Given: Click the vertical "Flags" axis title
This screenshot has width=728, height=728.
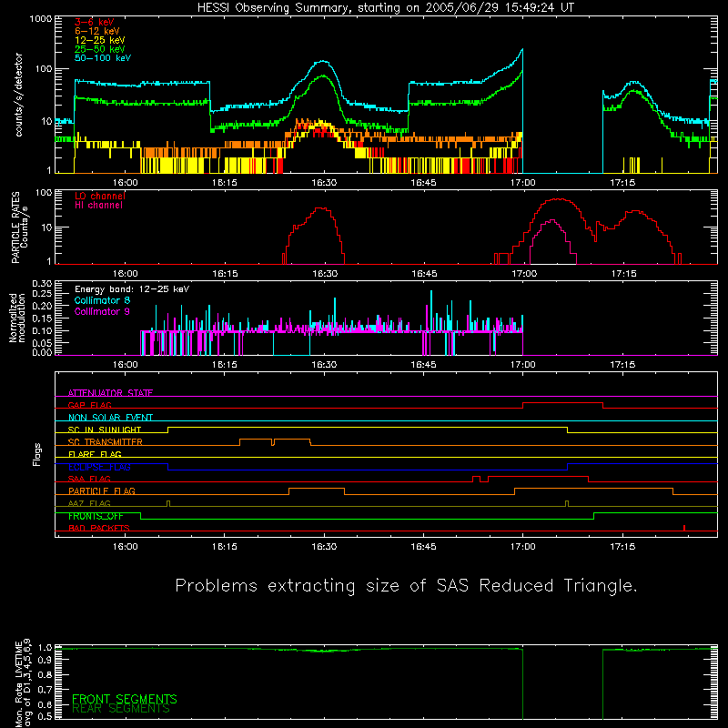Looking at the screenshot, I should point(37,454).
